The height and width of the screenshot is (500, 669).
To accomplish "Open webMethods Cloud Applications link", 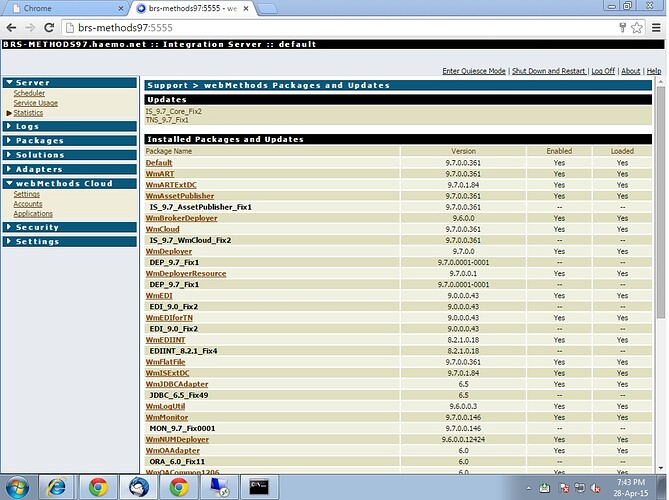I will tap(33, 214).
